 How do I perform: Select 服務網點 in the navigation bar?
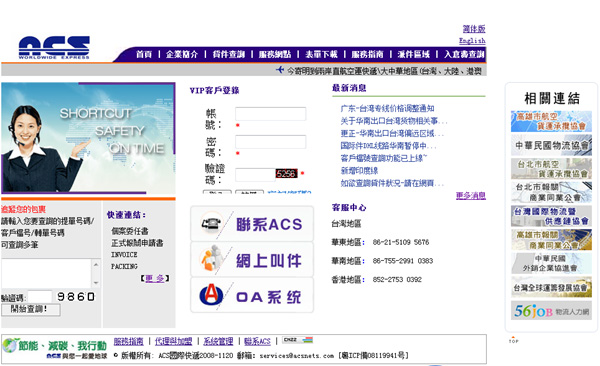pyautogui.click(x=275, y=54)
